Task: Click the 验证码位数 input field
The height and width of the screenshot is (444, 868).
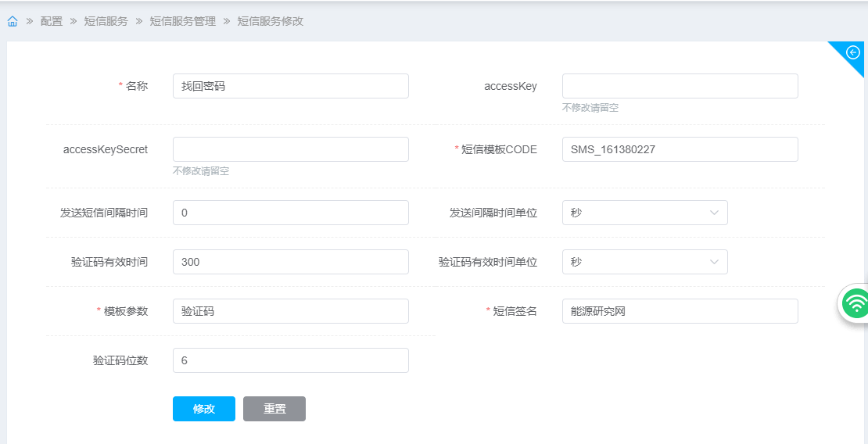Action: (290, 360)
